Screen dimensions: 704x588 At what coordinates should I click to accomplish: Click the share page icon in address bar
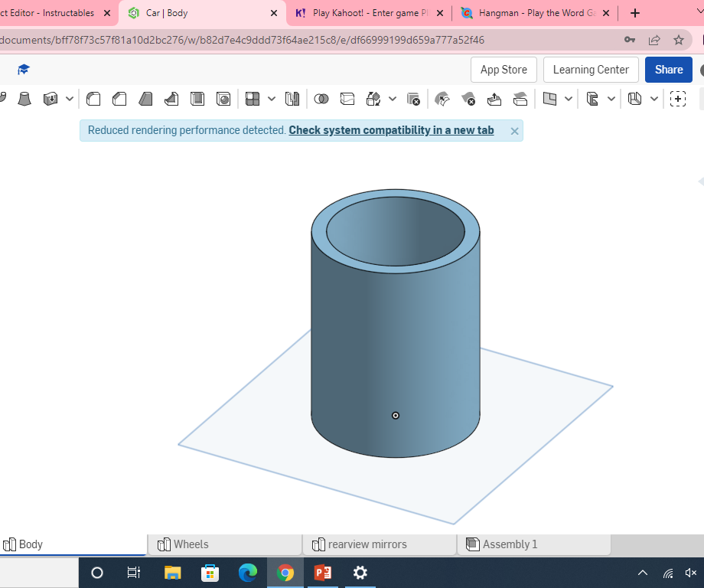pyautogui.click(x=654, y=40)
